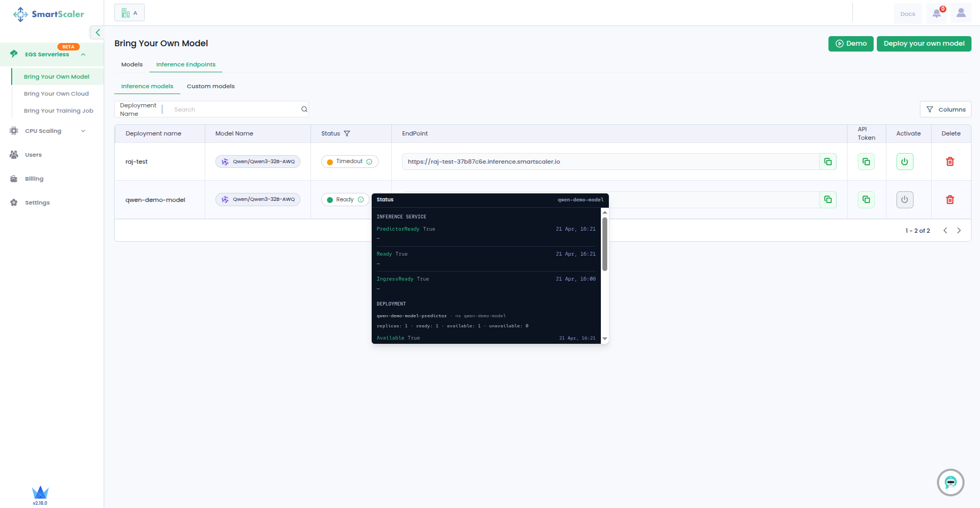Open the notifications bell
The width and height of the screenshot is (980, 508).
click(936, 14)
